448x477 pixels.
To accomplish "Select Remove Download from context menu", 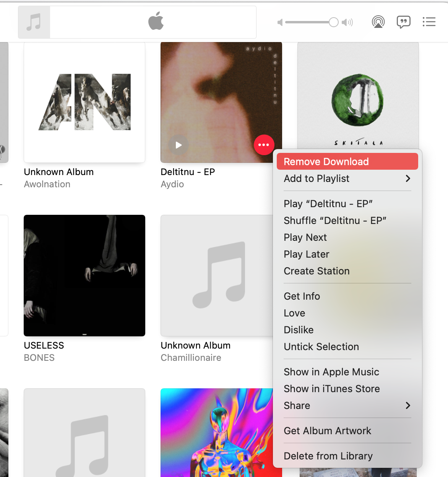I will [347, 161].
